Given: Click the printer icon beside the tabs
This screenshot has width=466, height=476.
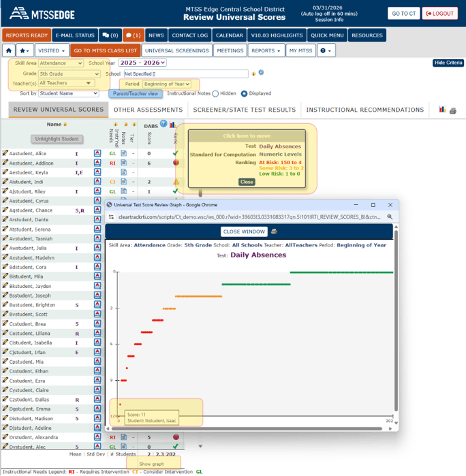Looking at the screenshot, I should [x=453, y=110].
